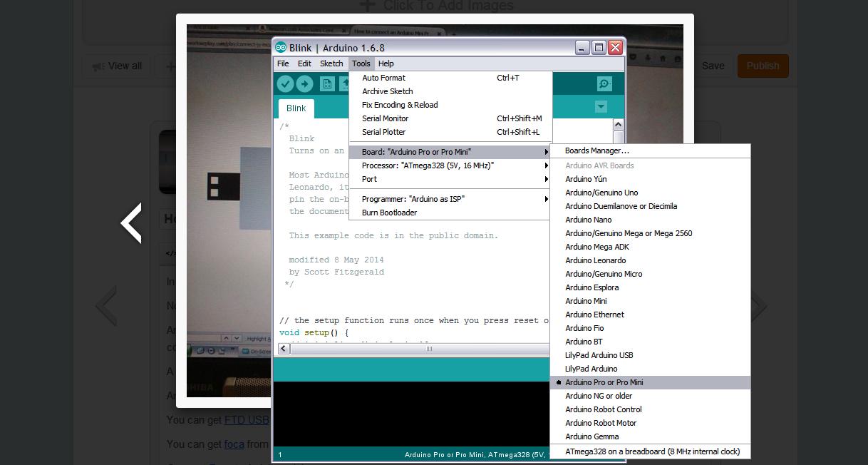This screenshot has height=465, width=868.
Task: Choose Archive Sketch
Action: pyautogui.click(x=450, y=91)
